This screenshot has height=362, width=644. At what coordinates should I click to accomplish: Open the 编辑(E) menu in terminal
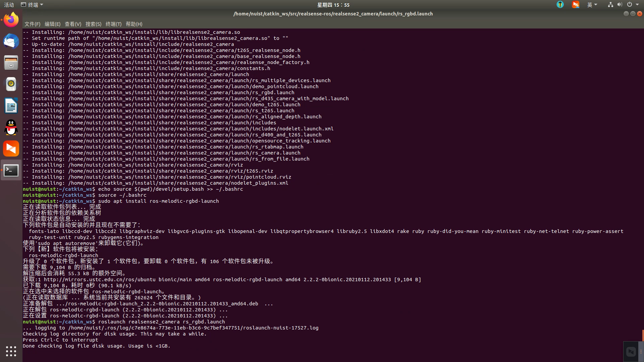52,24
